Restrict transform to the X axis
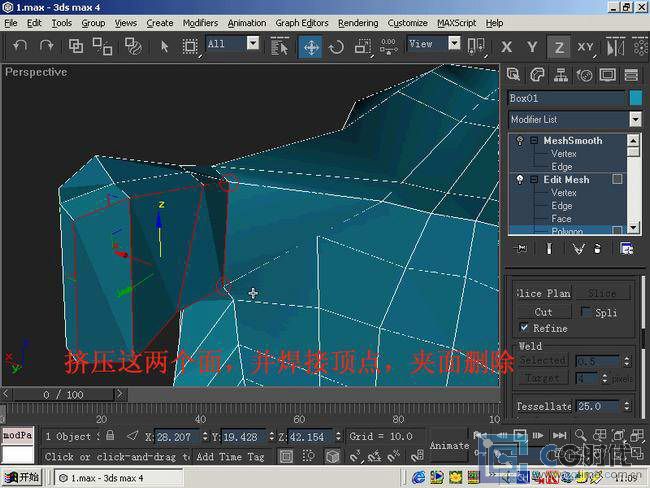 pos(506,47)
